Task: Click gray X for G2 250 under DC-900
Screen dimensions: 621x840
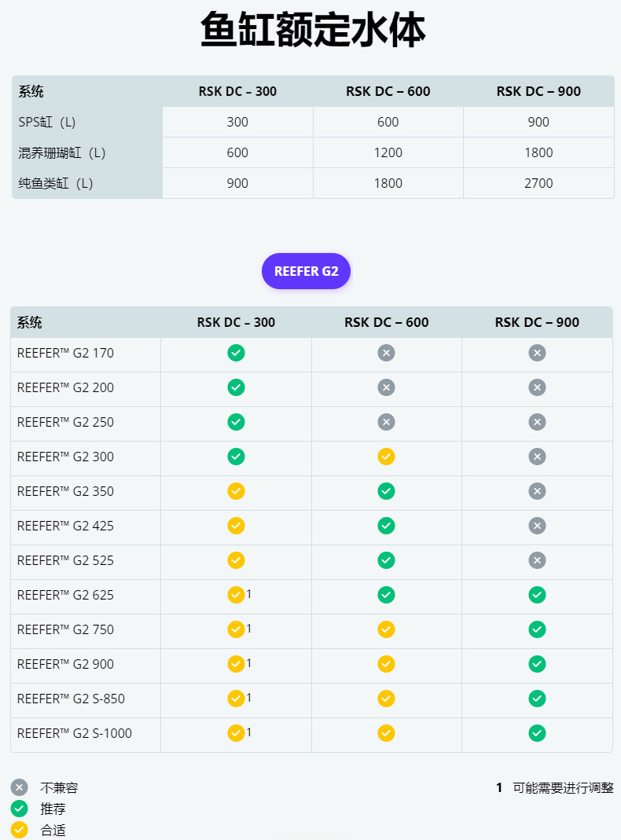Action: click(537, 422)
